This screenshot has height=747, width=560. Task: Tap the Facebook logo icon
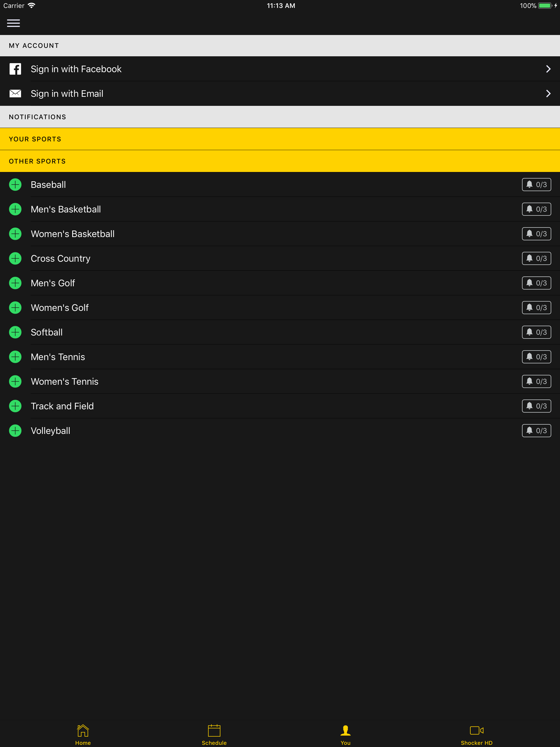click(x=15, y=69)
